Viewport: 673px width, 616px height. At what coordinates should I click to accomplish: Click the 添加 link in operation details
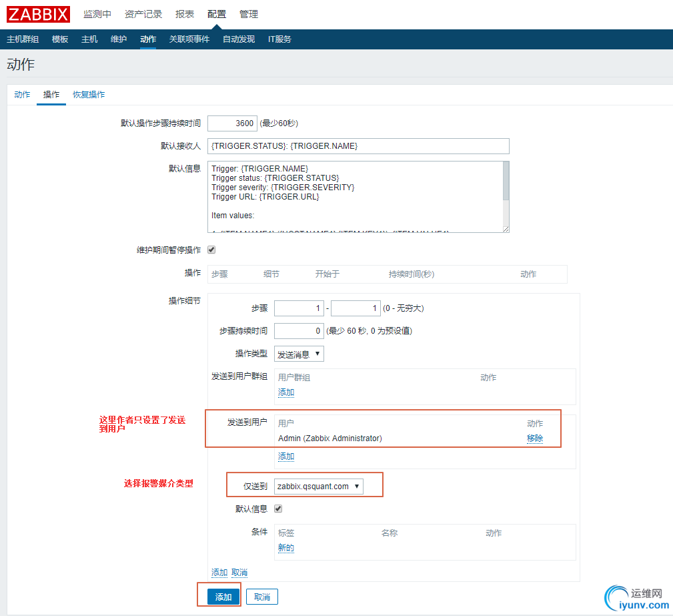(x=219, y=572)
